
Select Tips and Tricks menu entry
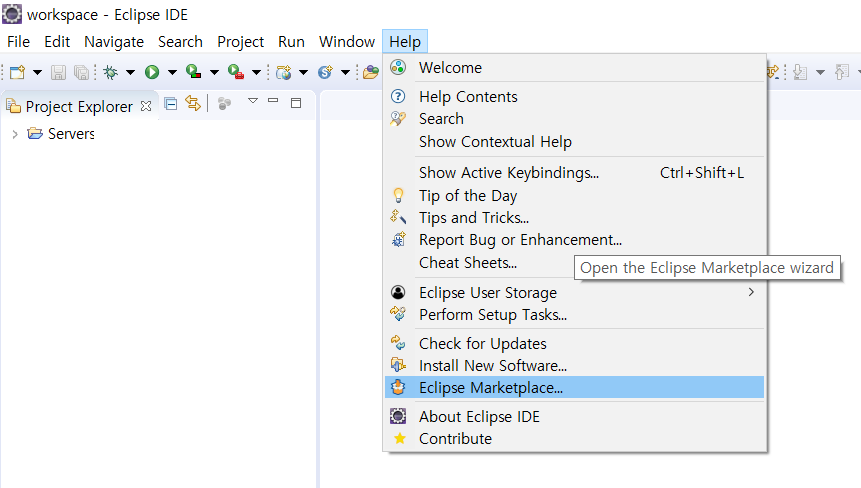click(574, 217)
